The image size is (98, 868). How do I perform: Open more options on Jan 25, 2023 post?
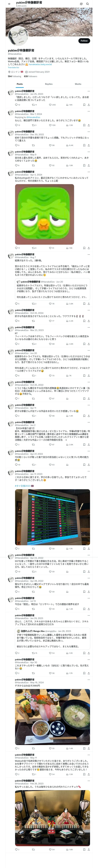89,91
